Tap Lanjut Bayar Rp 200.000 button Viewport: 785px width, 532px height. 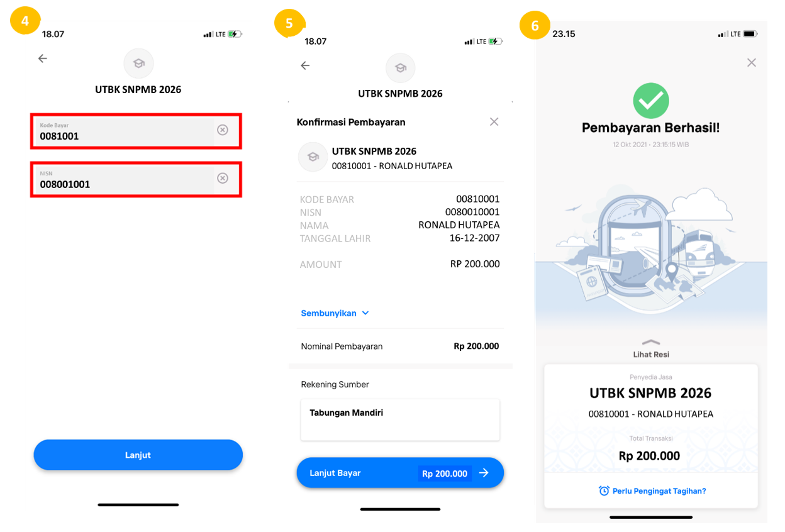pyautogui.click(x=400, y=473)
